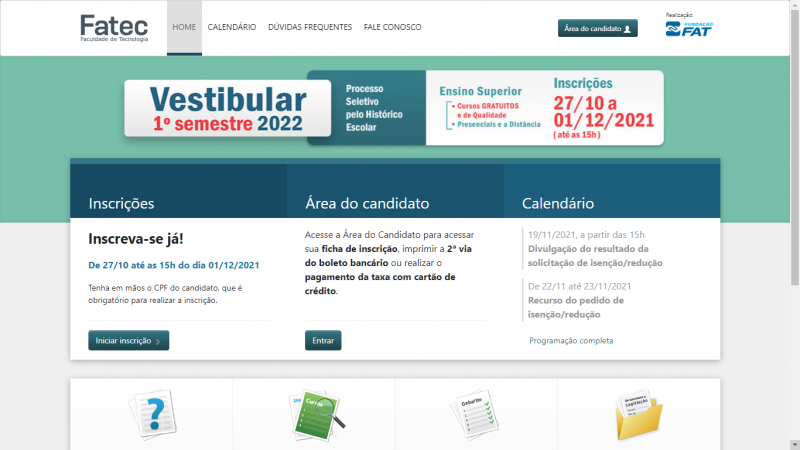Open the courses search magnifier icon
Viewport: 800px width, 450px height.
point(316,415)
